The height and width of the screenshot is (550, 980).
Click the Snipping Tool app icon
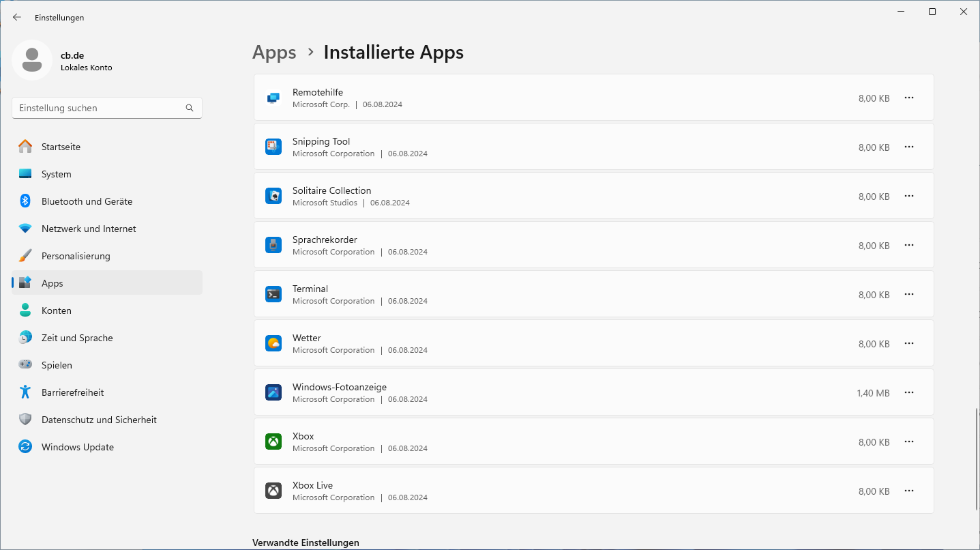273,147
